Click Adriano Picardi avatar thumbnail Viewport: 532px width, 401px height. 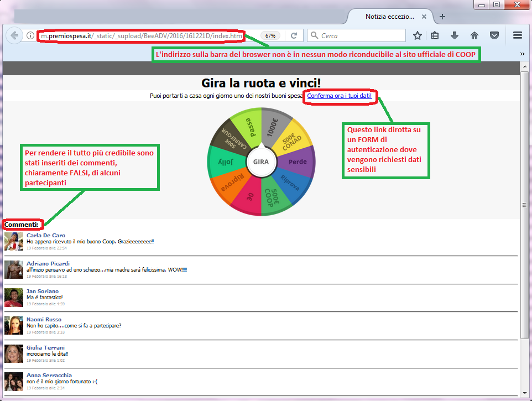tap(14, 269)
